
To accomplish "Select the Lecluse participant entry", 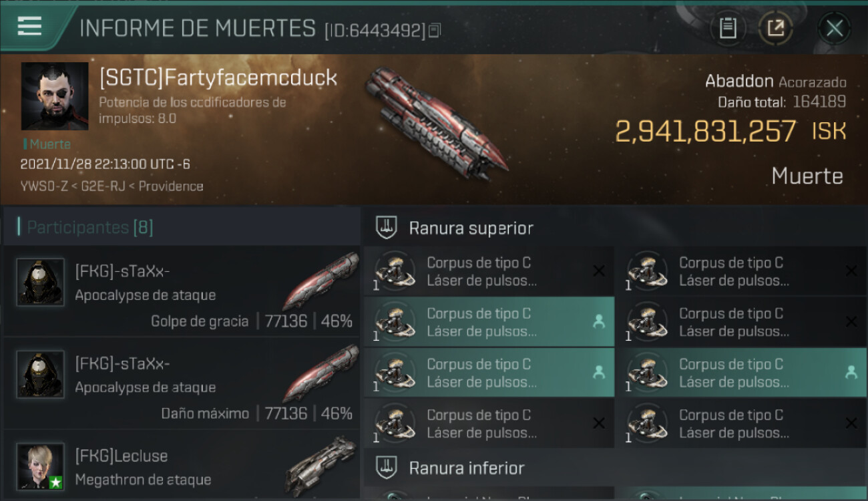I will pyautogui.click(x=182, y=466).
